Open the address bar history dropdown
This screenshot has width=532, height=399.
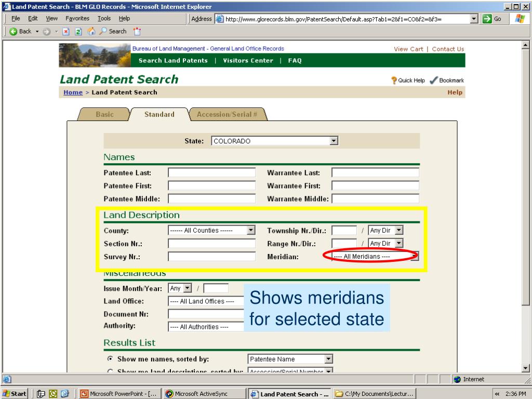coord(474,19)
